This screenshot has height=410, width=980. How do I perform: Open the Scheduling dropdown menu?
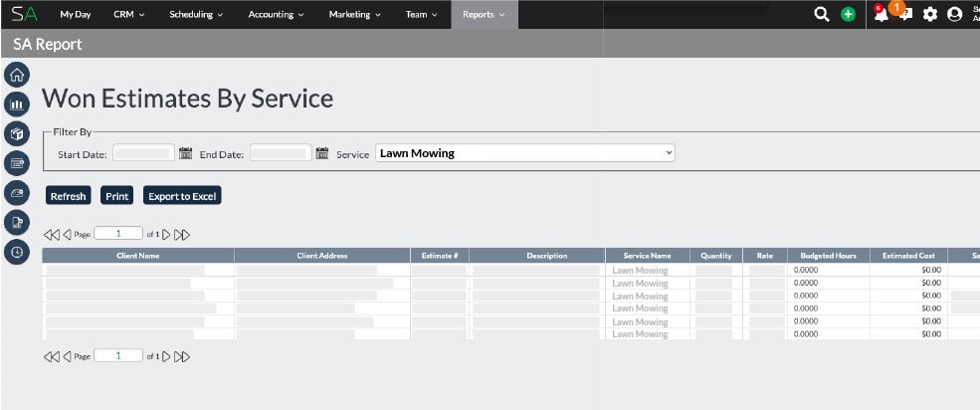pyautogui.click(x=196, y=14)
